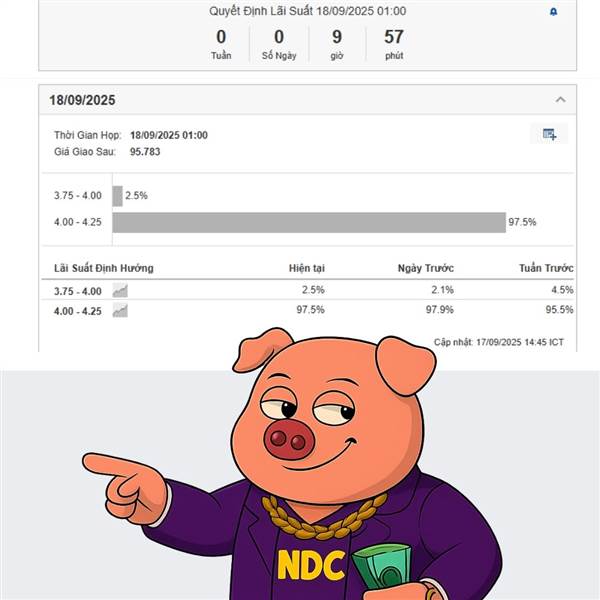The height and width of the screenshot is (600, 600).
Task: Collapse the 18/09/2025 section chevron
Action: tap(561, 100)
